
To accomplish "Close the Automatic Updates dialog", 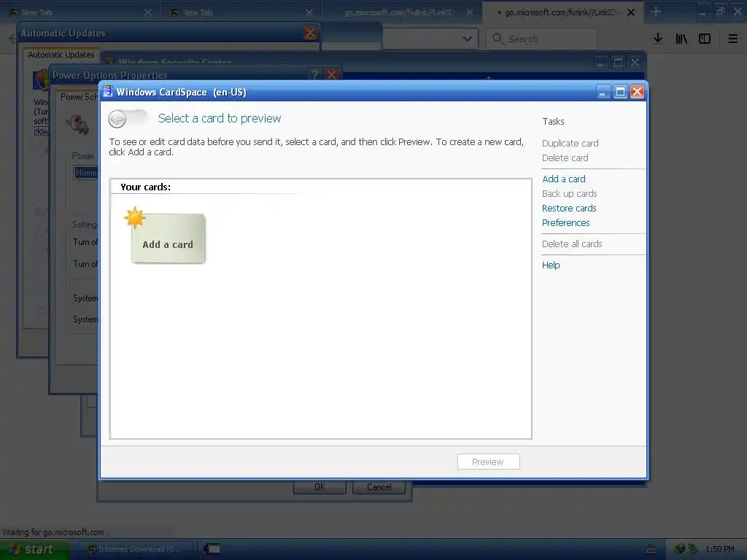I will click(x=310, y=33).
